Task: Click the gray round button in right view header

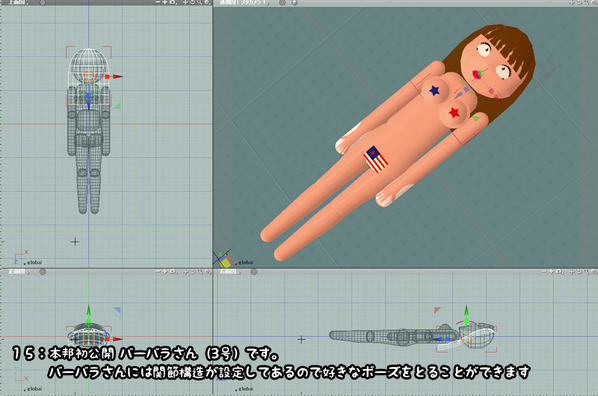Action: (254, 272)
